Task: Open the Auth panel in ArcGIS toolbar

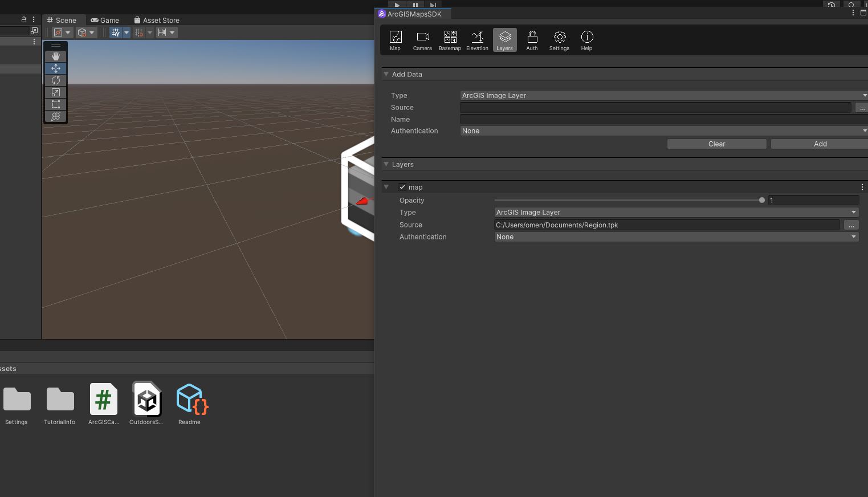Action: 532,40
